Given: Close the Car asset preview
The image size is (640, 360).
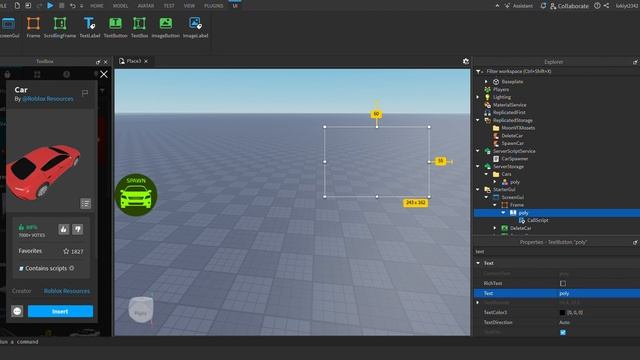Looking at the screenshot, I should (104, 74).
